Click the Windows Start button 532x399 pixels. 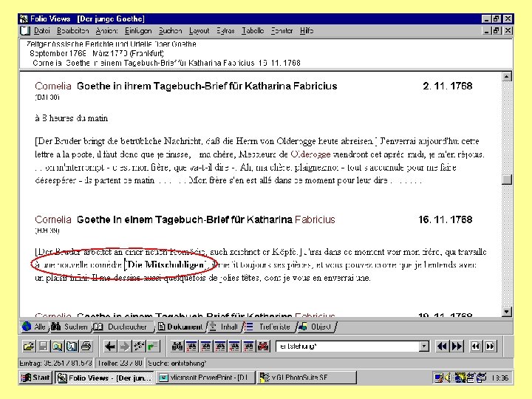click(35, 378)
